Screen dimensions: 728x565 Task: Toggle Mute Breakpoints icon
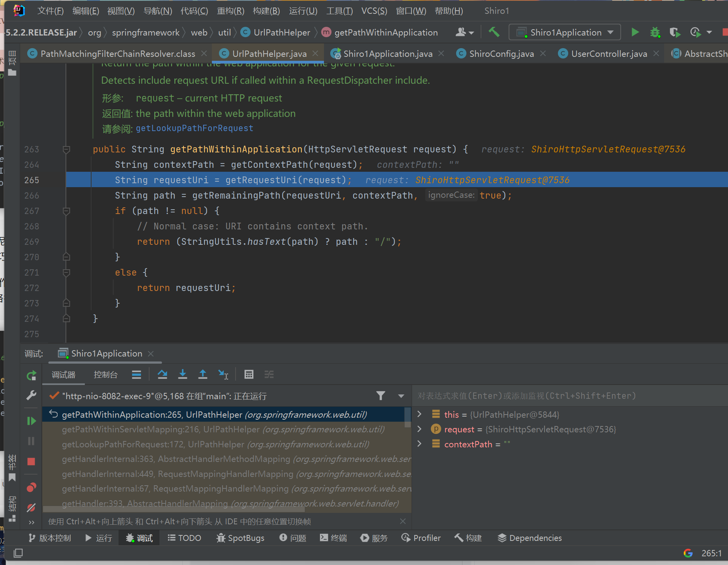31,508
